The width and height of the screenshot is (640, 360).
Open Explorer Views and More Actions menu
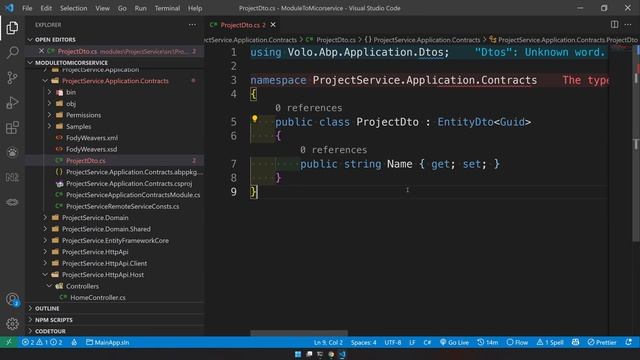192,25
